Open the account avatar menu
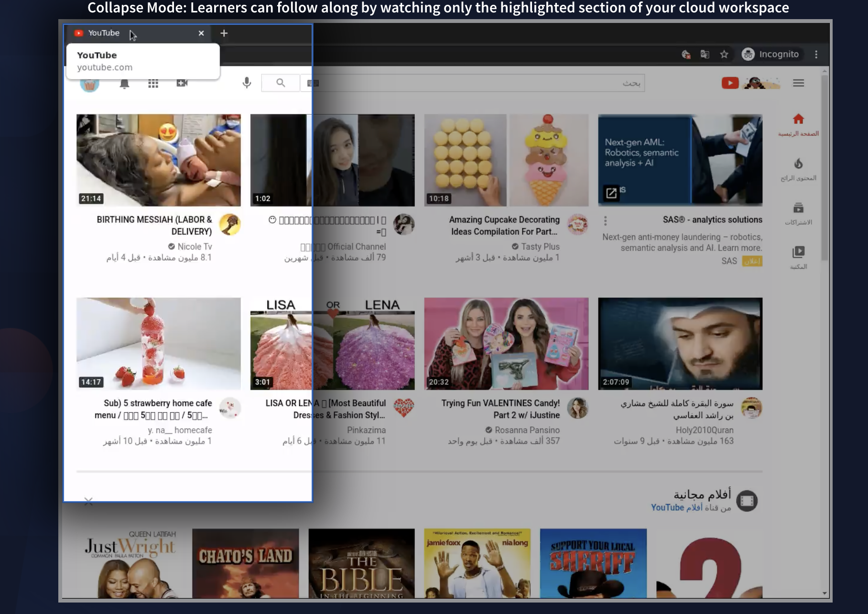Screen dimensions: 868x614 pyautogui.click(x=89, y=84)
